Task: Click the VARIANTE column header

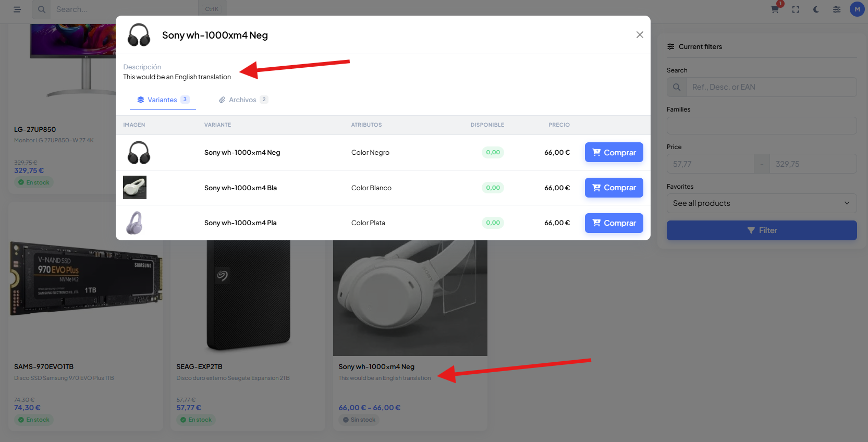Action: [x=218, y=125]
